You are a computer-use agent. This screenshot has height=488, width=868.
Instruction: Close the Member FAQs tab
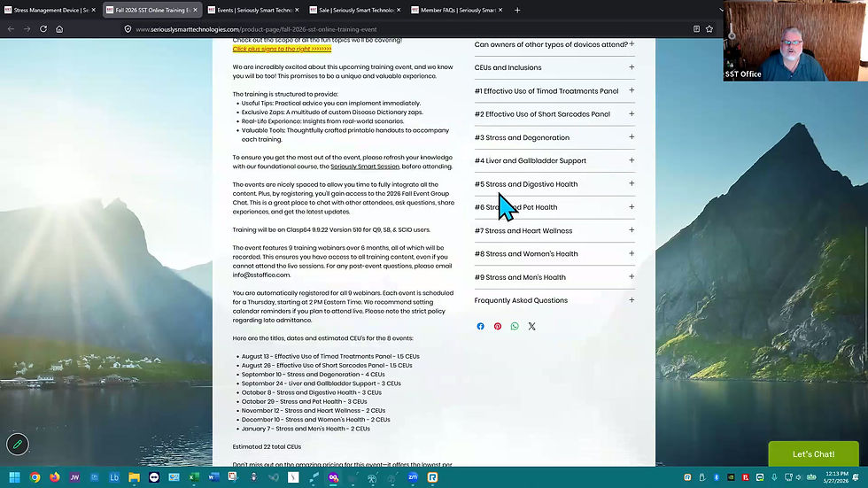[x=500, y=10]
